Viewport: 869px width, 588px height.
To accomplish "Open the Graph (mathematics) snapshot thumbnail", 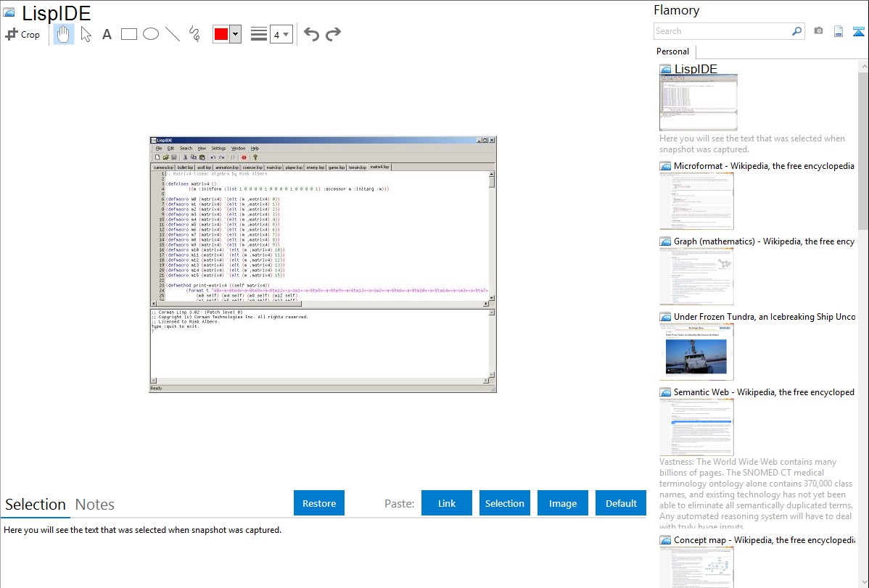I will pos(696,276).
